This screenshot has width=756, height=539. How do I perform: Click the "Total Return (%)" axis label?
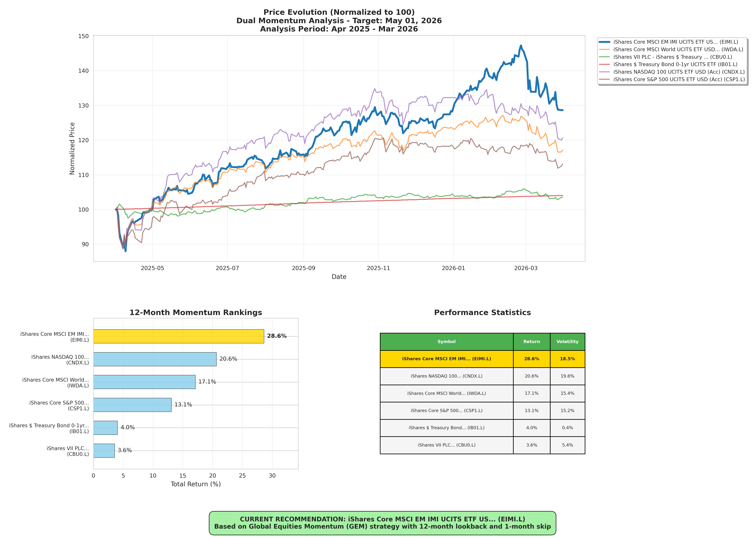point(196,484)
